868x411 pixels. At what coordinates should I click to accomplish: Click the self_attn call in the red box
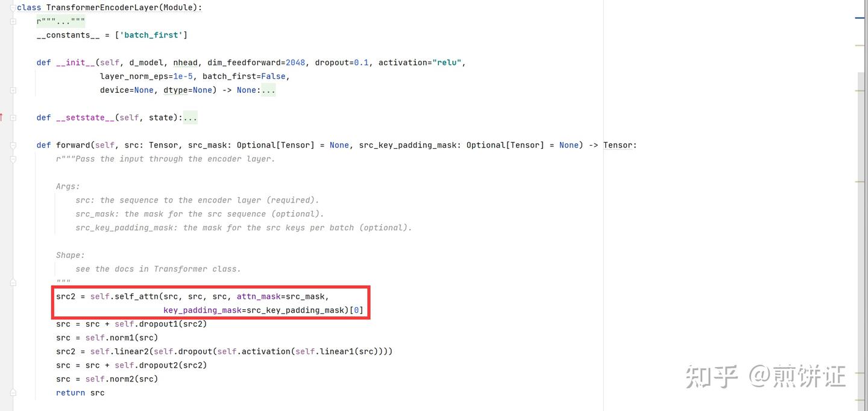pyautogui.click(x=137, y=296)
